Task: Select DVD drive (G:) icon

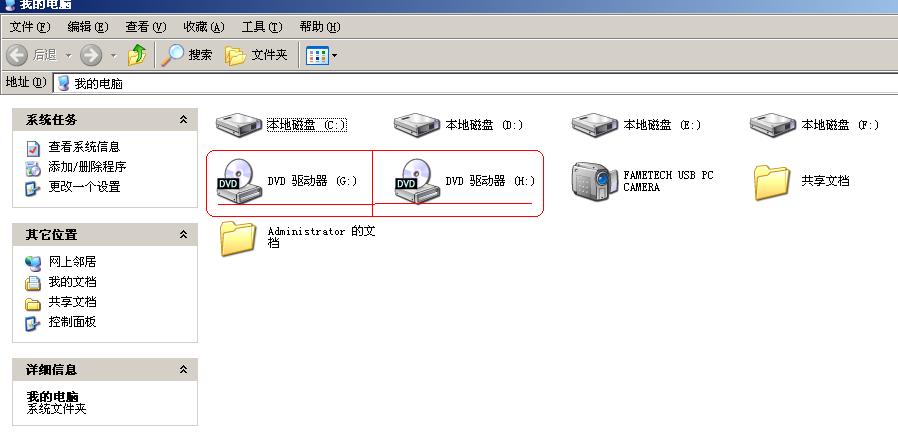Action: [239, 180]
